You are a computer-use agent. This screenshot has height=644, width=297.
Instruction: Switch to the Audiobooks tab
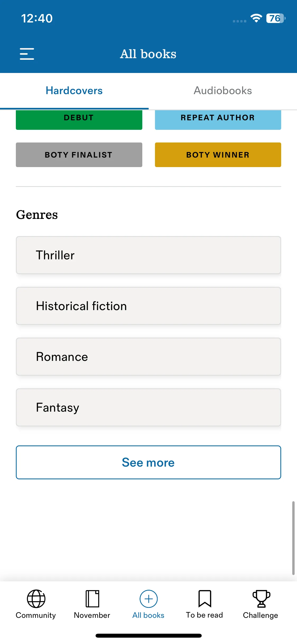tap(223, 91)
